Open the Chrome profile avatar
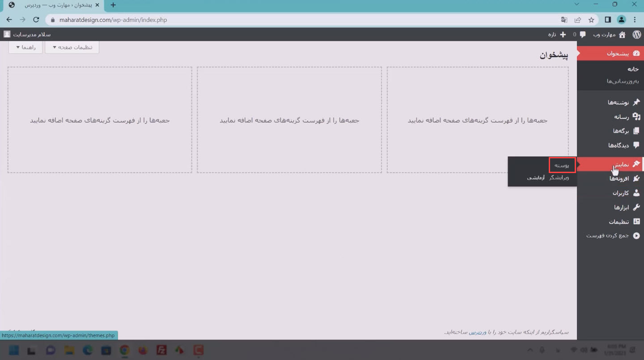The height and width of the screenshot is (360, 644). (x=621, y=20)
